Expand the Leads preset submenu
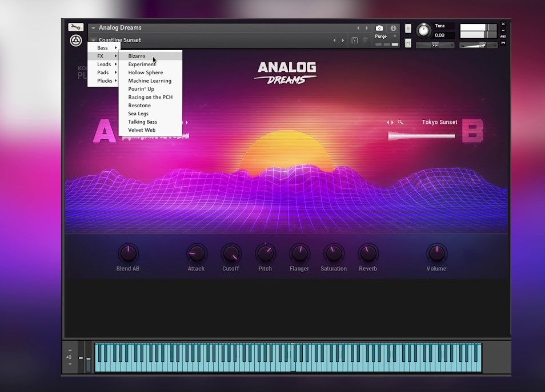545x392 pixels. click(104, 64)
